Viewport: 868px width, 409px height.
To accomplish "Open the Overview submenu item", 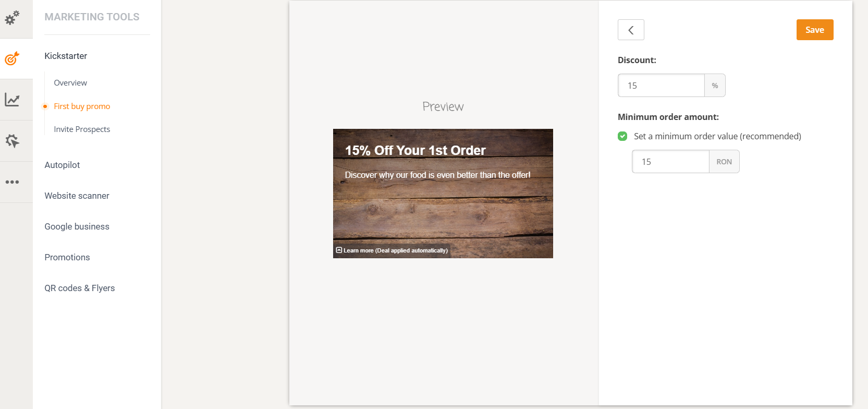I will point(70,83).
